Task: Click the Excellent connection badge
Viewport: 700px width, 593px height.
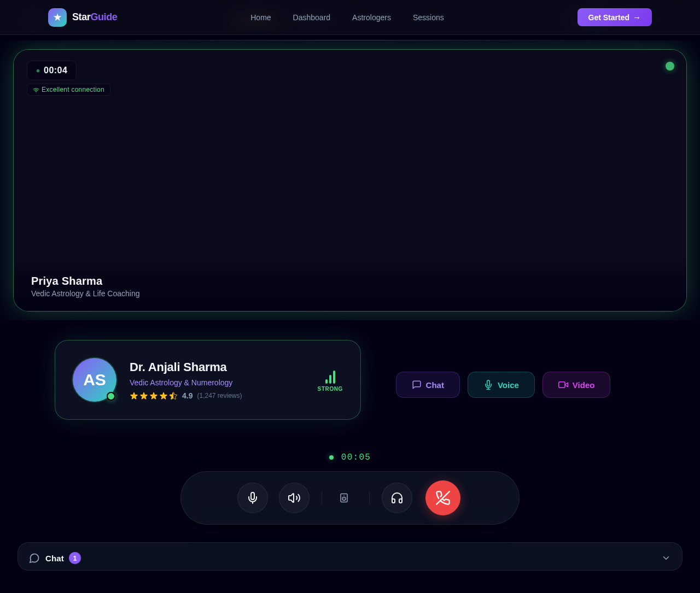Action: [x=68, y=90]
